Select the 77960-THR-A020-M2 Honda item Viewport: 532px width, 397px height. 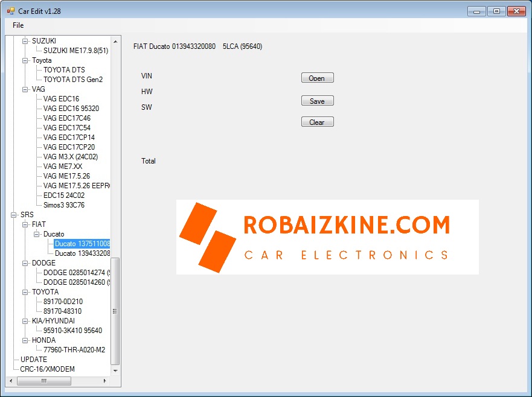pyautogui.click(x=74, y=350)
